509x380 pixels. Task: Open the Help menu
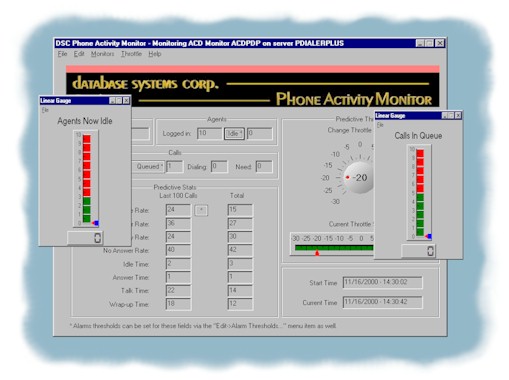click(x=155, y=54)
